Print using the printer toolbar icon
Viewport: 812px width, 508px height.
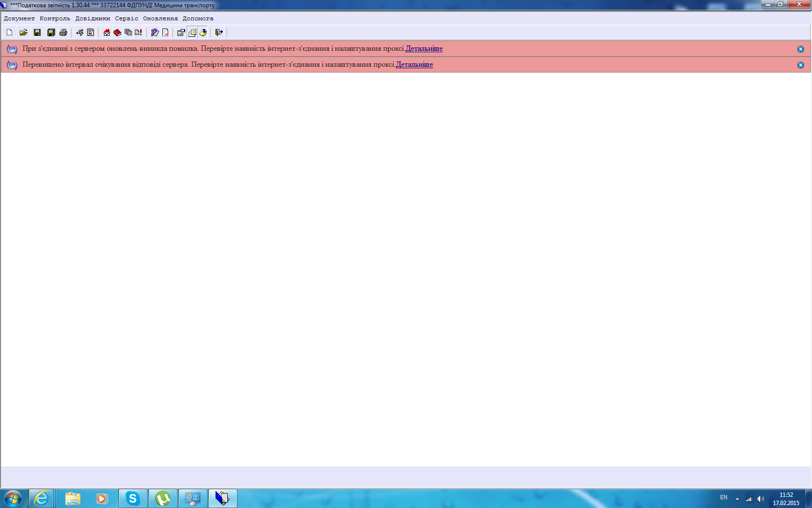(x=63, y=32)
